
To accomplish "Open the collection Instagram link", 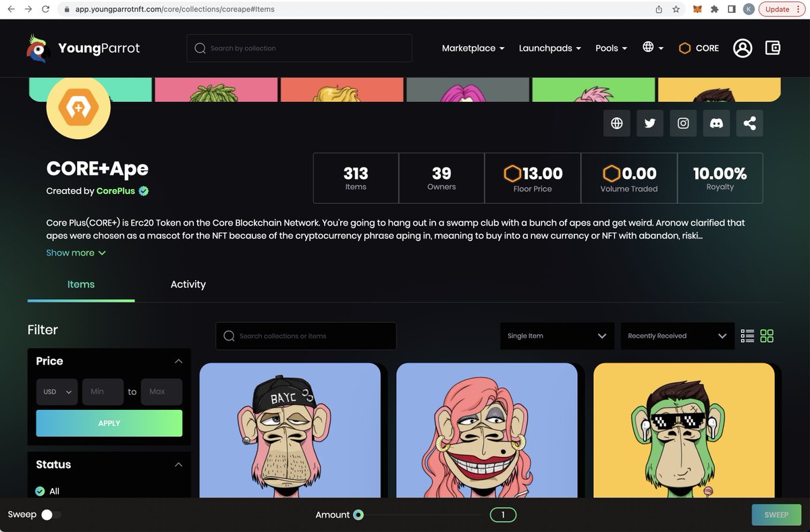I will coord(683,124).
